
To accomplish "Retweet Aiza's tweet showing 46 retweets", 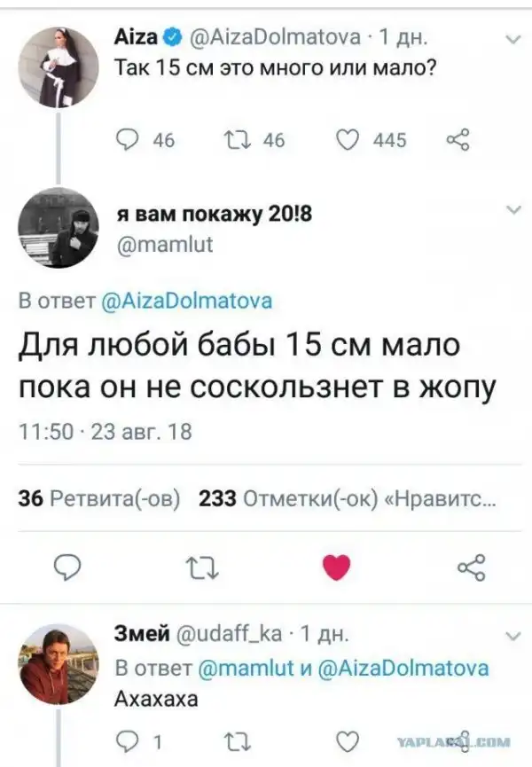I will (238, 140).
